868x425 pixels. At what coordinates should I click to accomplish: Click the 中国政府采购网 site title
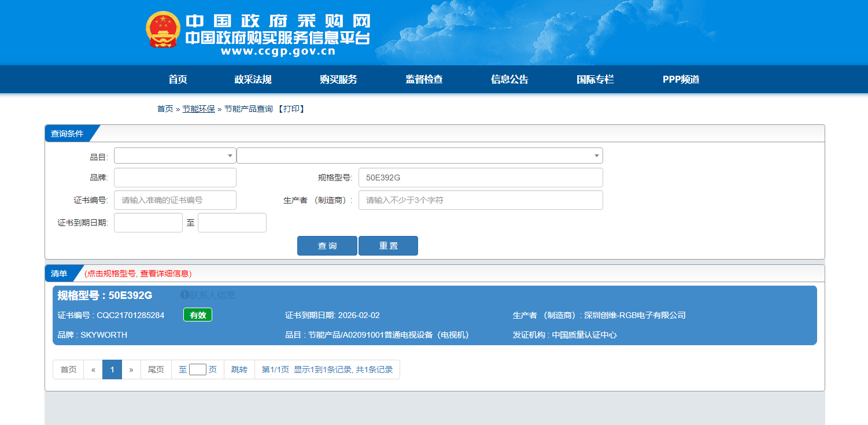(x=278, y=21)
